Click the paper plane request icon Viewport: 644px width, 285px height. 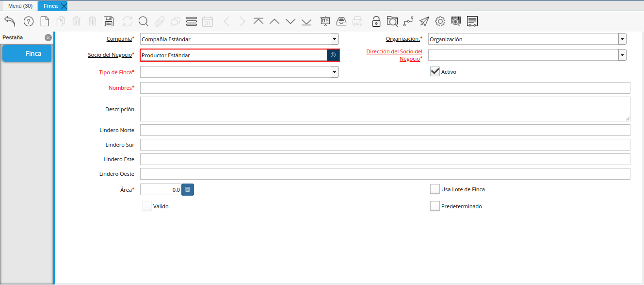coord(424,21)
